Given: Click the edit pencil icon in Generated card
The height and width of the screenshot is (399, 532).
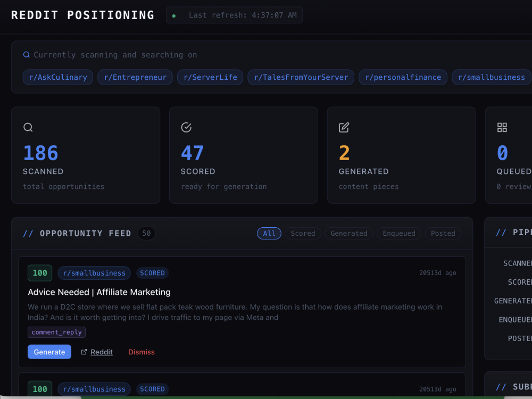Looking at the screenshot, I should point(344,127).
